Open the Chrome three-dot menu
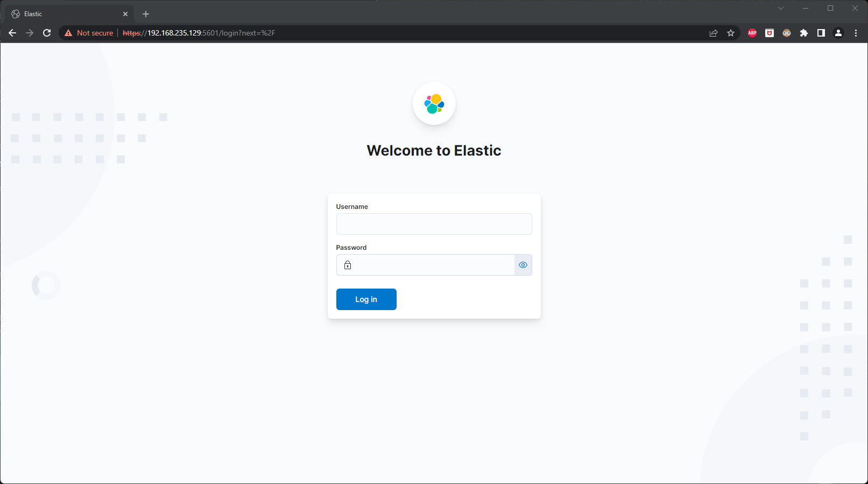Screen dimensions: 868x484 [x=856, y=33]
